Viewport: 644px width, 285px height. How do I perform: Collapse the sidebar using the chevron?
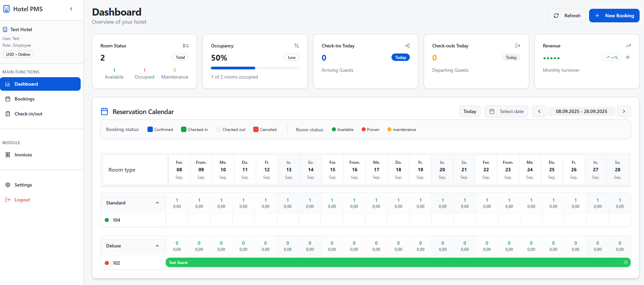pos(71,9)
